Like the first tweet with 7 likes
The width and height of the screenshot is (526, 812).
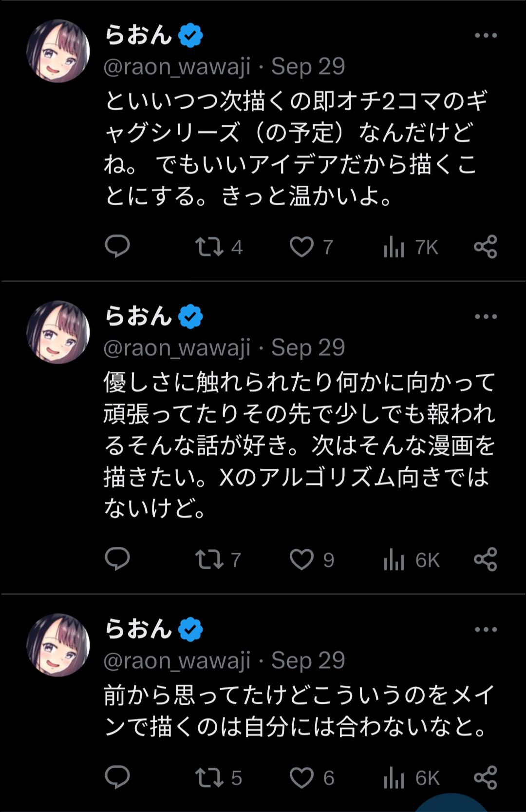[301, 247]
